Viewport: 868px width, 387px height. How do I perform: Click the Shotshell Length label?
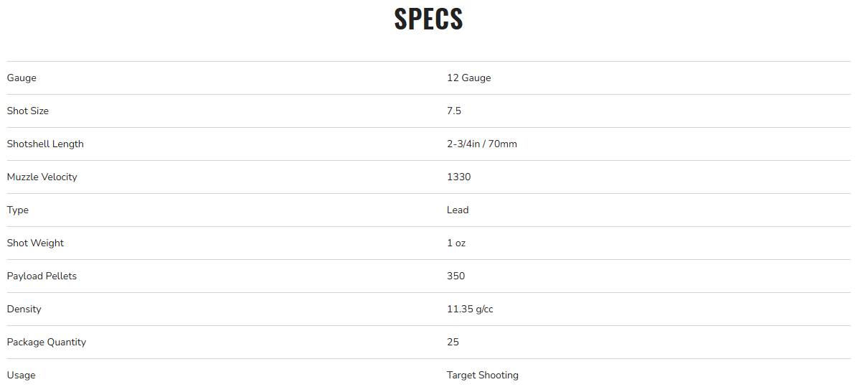45,144
